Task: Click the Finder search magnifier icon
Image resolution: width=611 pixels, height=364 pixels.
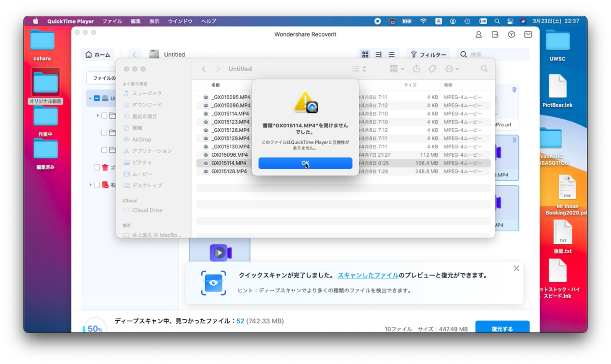Action: click(484, 69)
